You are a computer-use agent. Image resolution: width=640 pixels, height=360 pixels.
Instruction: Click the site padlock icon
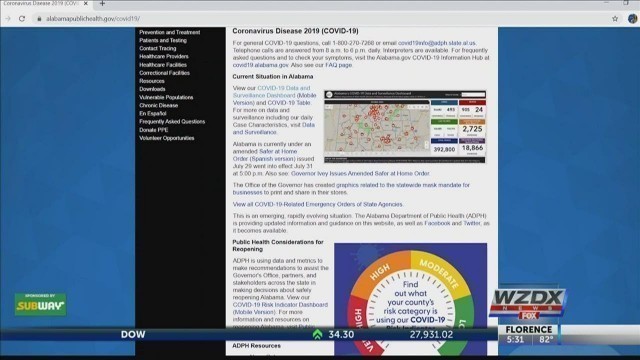coord(39,19)
